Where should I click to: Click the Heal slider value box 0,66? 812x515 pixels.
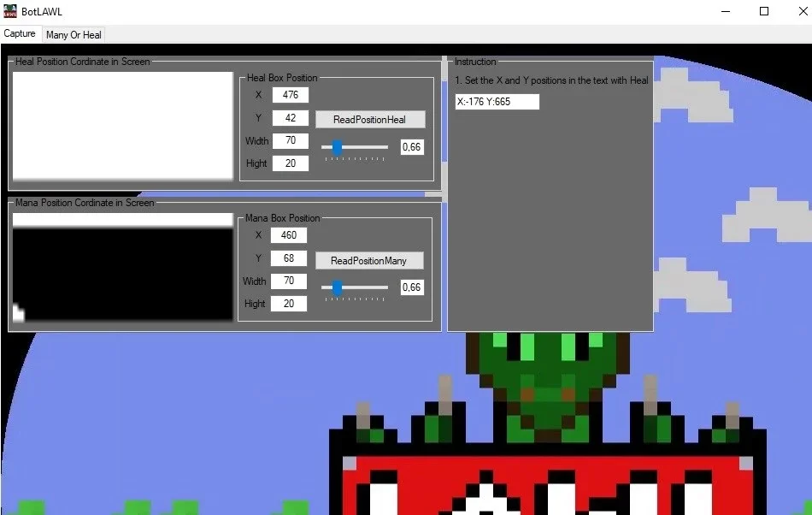[x=412, y=147]
